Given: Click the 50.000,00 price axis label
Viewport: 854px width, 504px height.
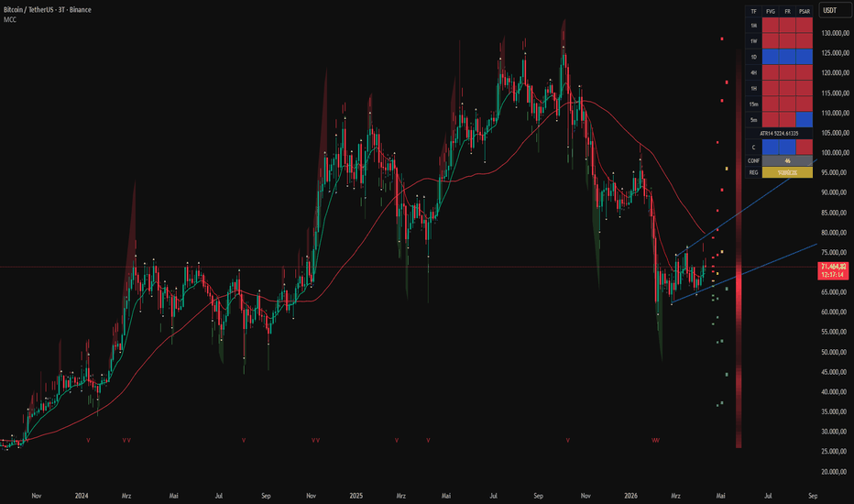Looking at the screenshot, I should (834, 353).
